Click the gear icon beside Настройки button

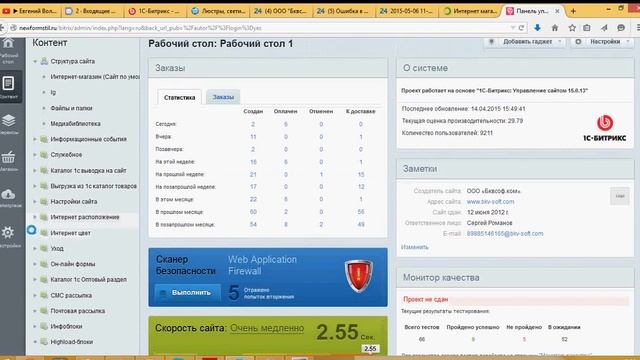click(578, 42)
